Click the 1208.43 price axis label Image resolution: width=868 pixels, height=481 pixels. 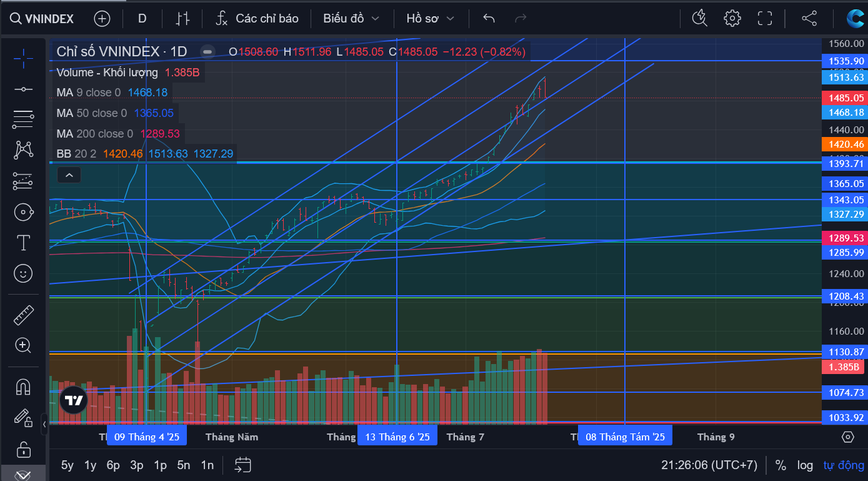point(846,296)
